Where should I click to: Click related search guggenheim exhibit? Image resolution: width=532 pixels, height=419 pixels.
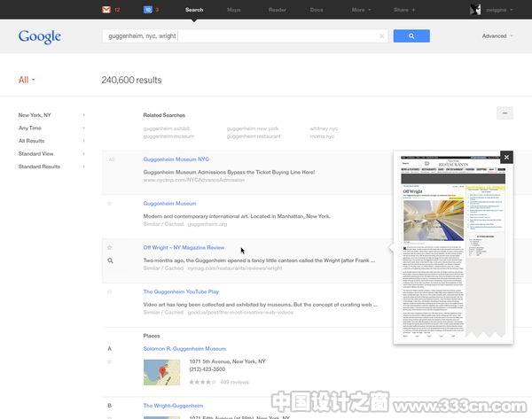[x=167, y=128]
